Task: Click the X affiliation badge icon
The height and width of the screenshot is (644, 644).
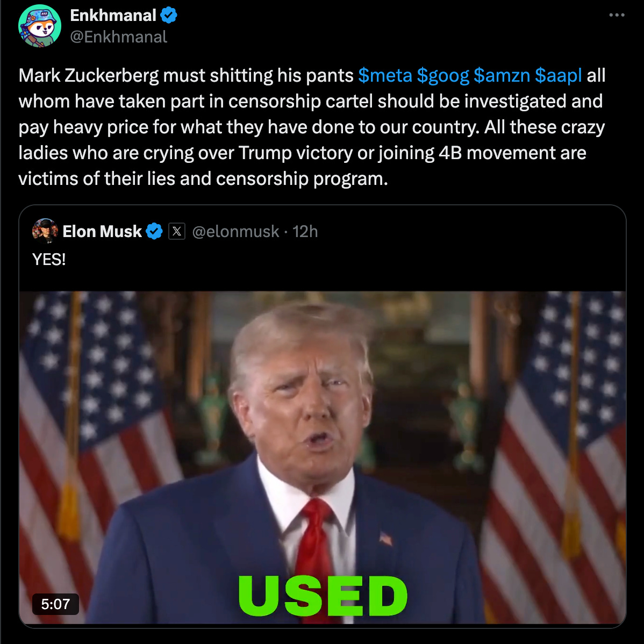Action: point(177,232)
